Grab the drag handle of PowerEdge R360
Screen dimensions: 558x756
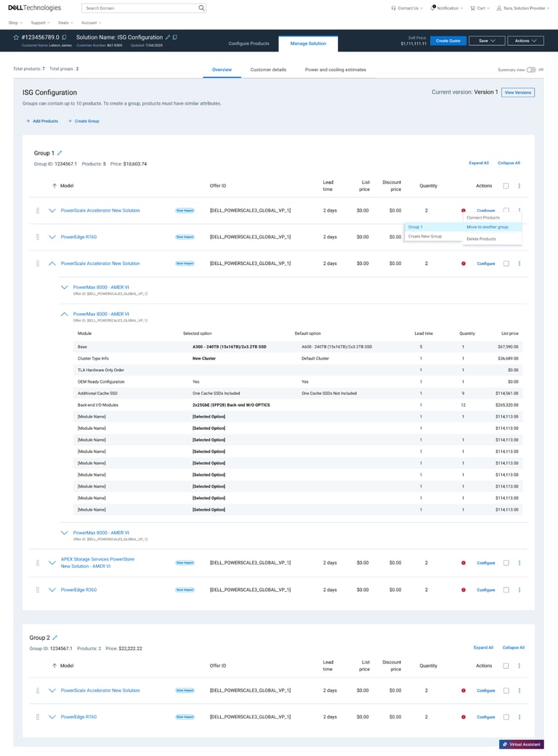[x=38, y=590]
